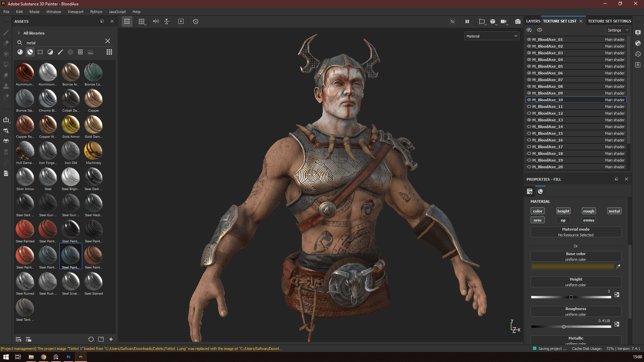Filter assets by textures checker icon
This screenshot has height=362, width=644.
(x=80, y=52)
